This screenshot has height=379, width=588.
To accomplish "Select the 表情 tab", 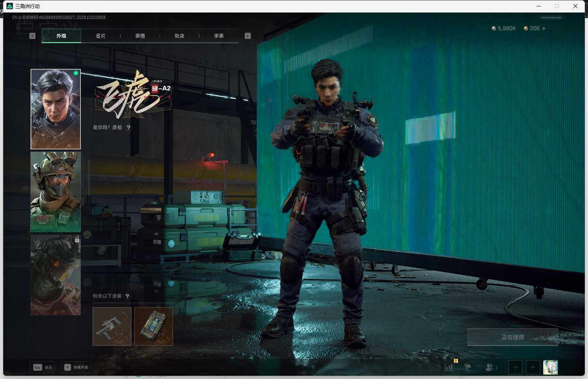I will coord(140,36).
